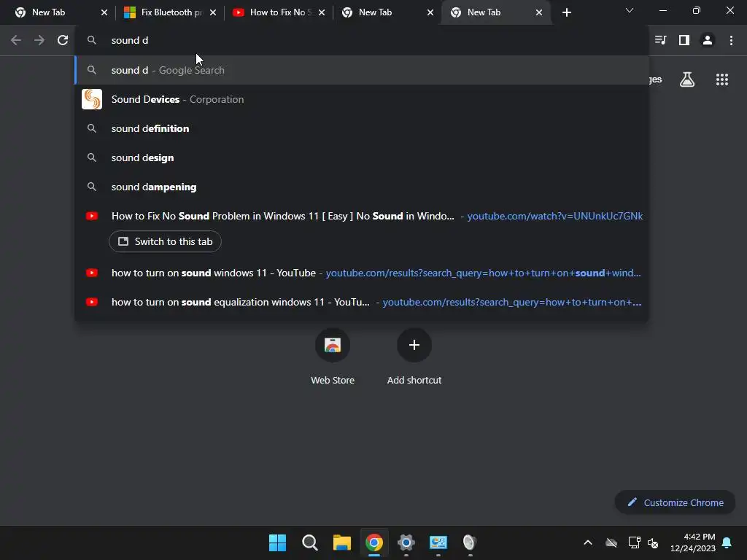Open the Web Store shortcut

pos(333,356)
